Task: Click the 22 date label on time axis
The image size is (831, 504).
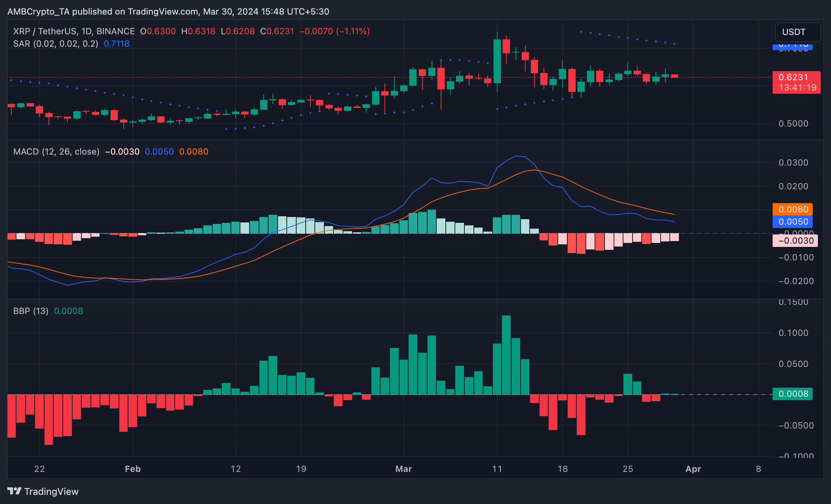Action: [39, 469]
